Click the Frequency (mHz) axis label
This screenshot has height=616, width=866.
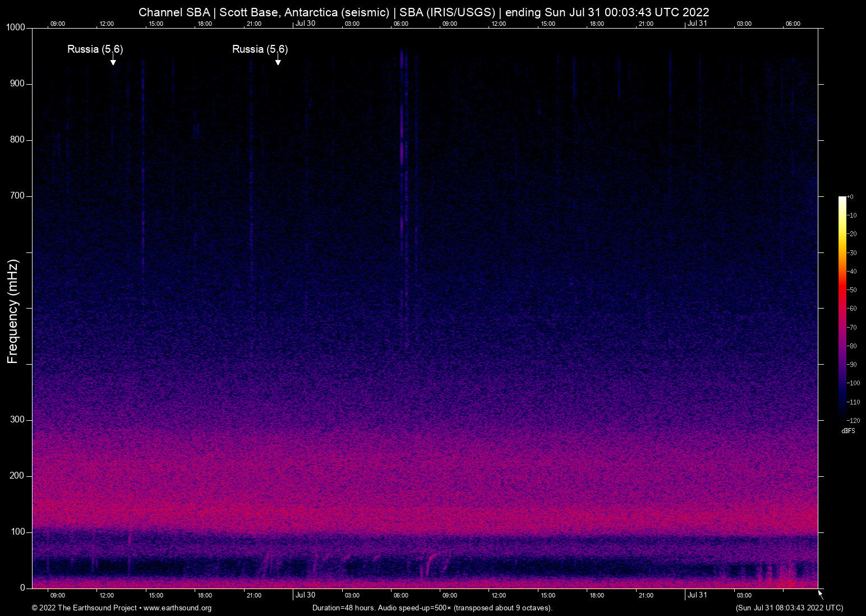click(x=12, y=311)
